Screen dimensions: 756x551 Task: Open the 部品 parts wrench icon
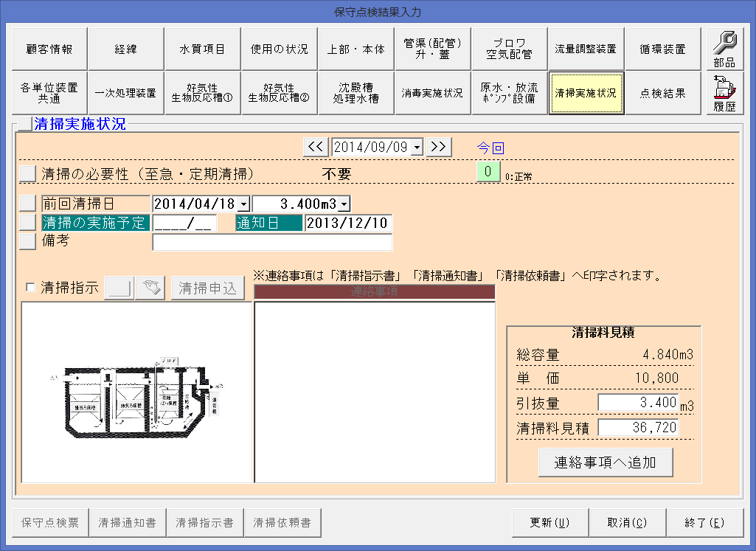724,49
